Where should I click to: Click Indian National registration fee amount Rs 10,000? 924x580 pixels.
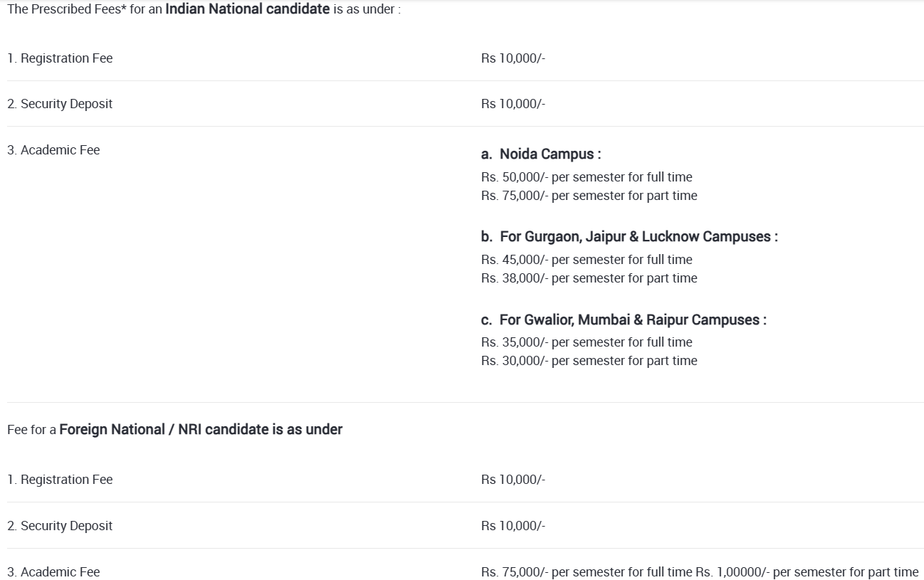513,58
